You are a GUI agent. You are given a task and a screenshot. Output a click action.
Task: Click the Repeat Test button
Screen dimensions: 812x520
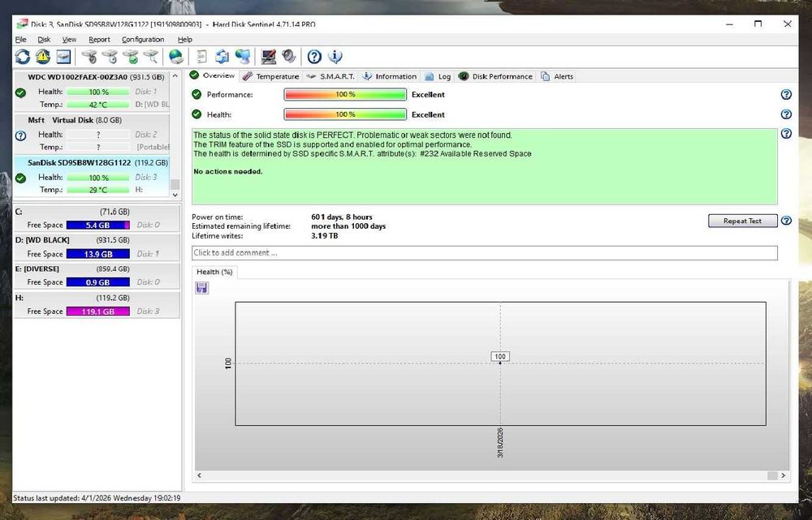743,221
